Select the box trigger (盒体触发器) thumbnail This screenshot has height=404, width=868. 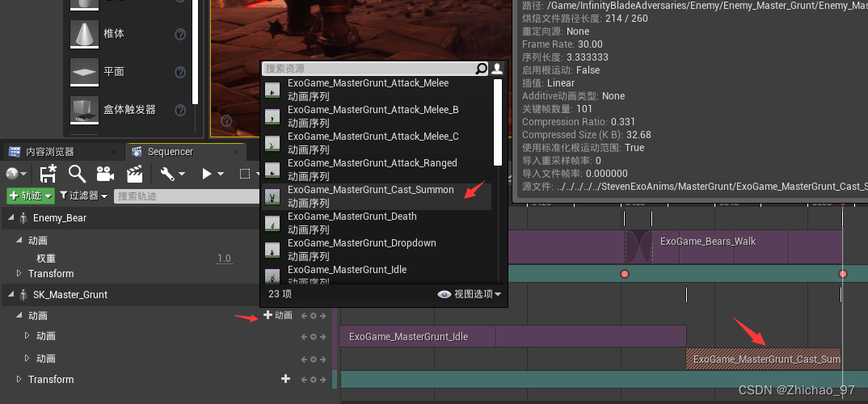[84, 110]
